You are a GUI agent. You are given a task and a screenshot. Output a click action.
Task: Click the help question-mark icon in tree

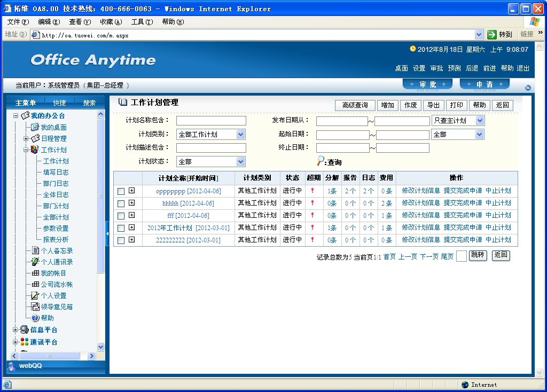35,318
